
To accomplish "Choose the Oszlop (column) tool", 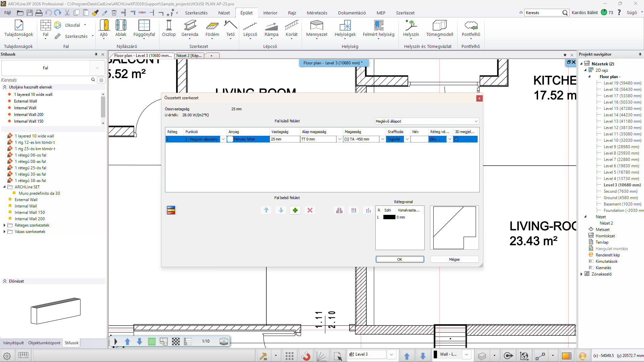I will pyautogui.click(x=169, y=25).
